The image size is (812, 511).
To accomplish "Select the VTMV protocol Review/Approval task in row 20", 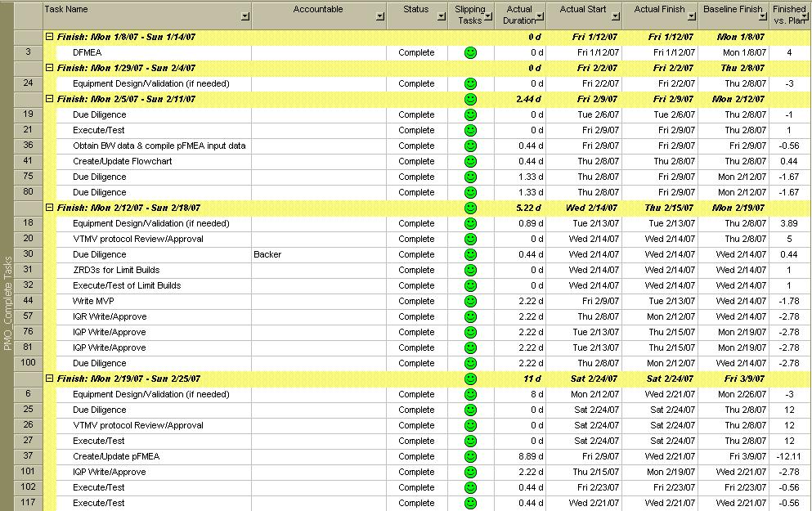I will (x=137, y=239).
